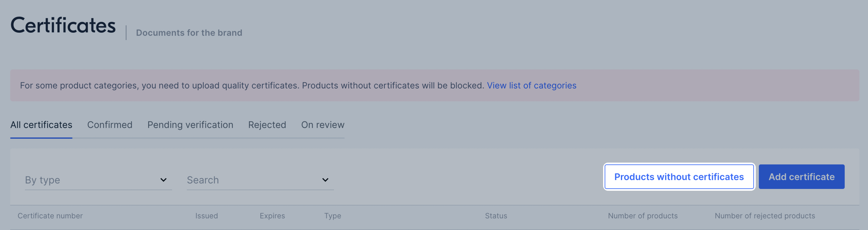Click the Status column header
The width and height of the screenshot is (868, 230).
pyautogui.click(x=496, y=216)
